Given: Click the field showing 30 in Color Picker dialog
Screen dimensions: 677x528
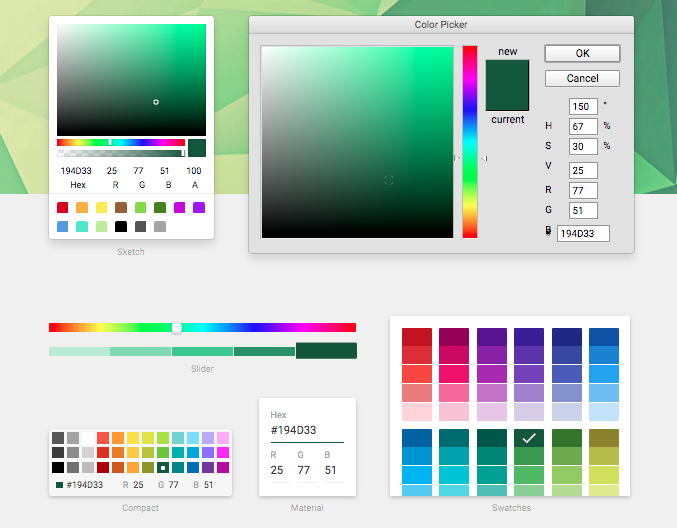Looking at the screenshot, I should point(583,146).
